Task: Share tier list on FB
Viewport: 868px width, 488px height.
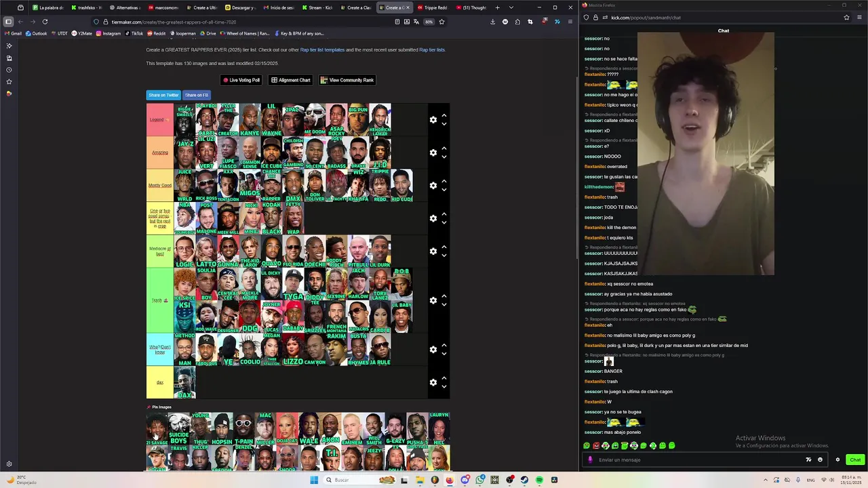Action: pos(197,95)
